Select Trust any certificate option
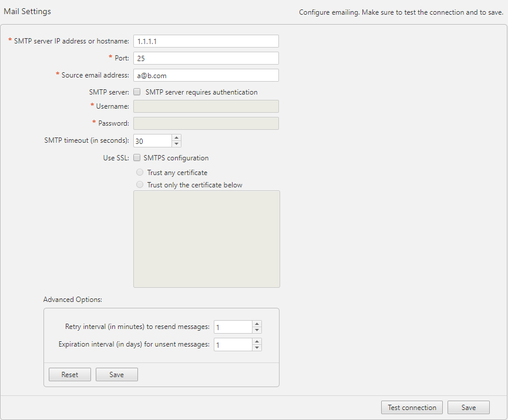Image resolution: width=508 pixels, height=420 pixels. click(140, 173)
